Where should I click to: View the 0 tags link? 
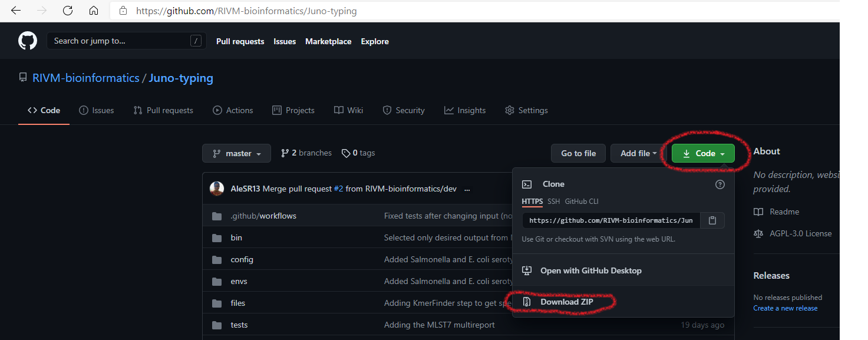click(x=358, y=153)
